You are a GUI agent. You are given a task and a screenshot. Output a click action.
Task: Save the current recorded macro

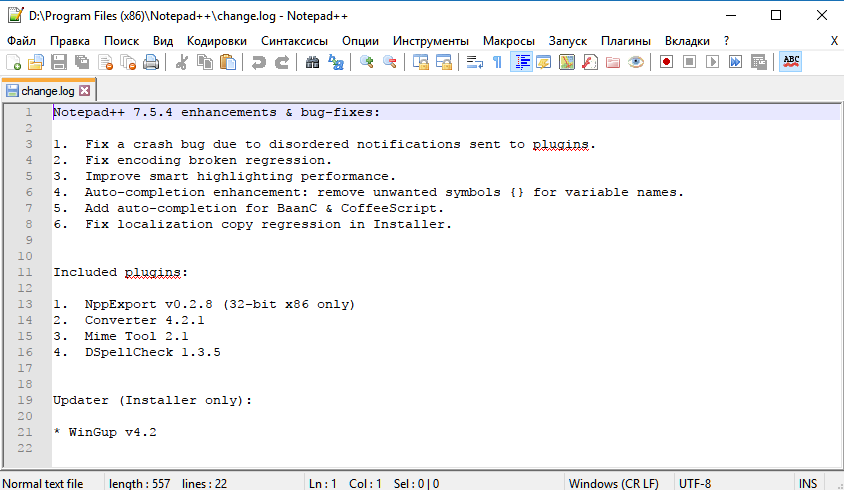click(759, 62)
